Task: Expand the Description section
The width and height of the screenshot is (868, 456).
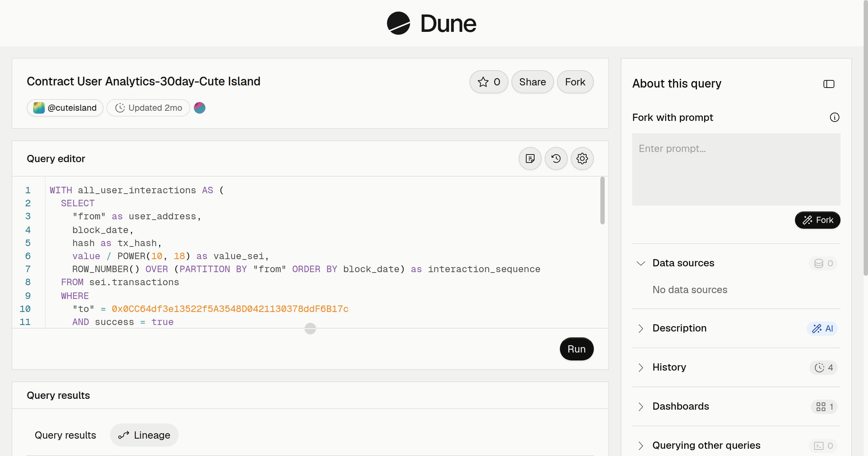Action: tap(641, 328)
